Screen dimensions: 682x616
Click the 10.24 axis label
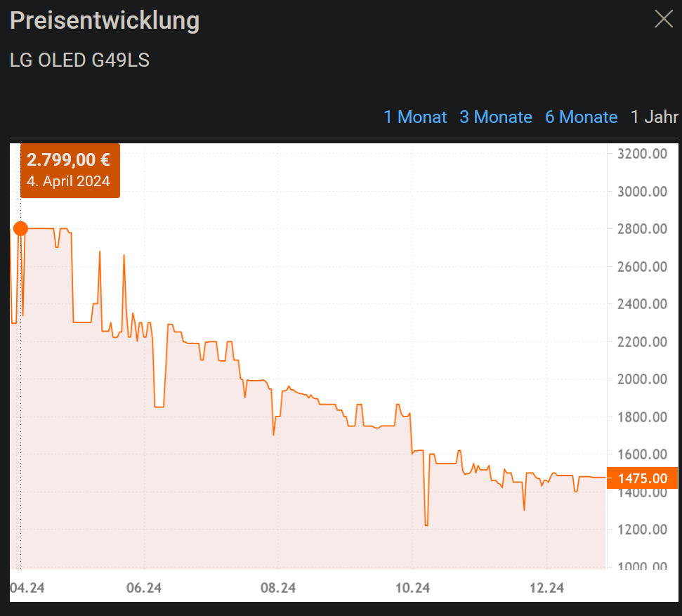(x=412, y=588)
